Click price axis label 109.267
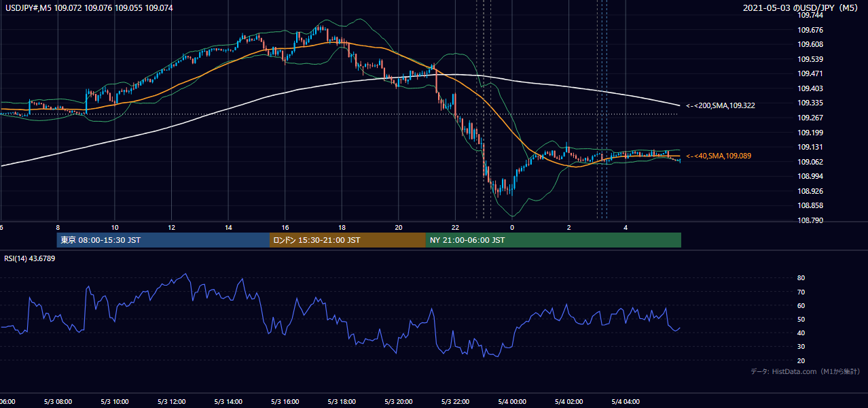Viewport: 868px width, 408px height. tap(810, 118)
